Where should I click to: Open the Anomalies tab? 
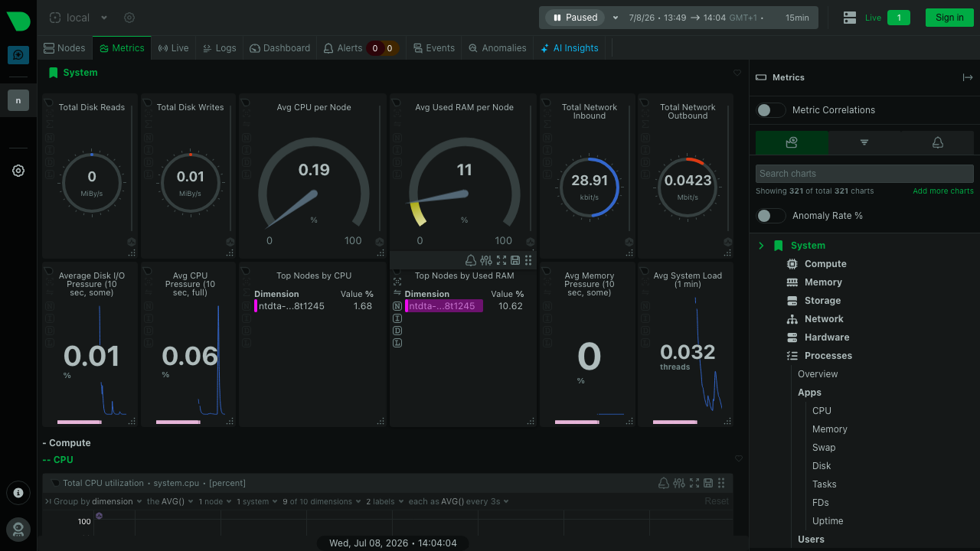pyautogui.click(x=498, y=47)
